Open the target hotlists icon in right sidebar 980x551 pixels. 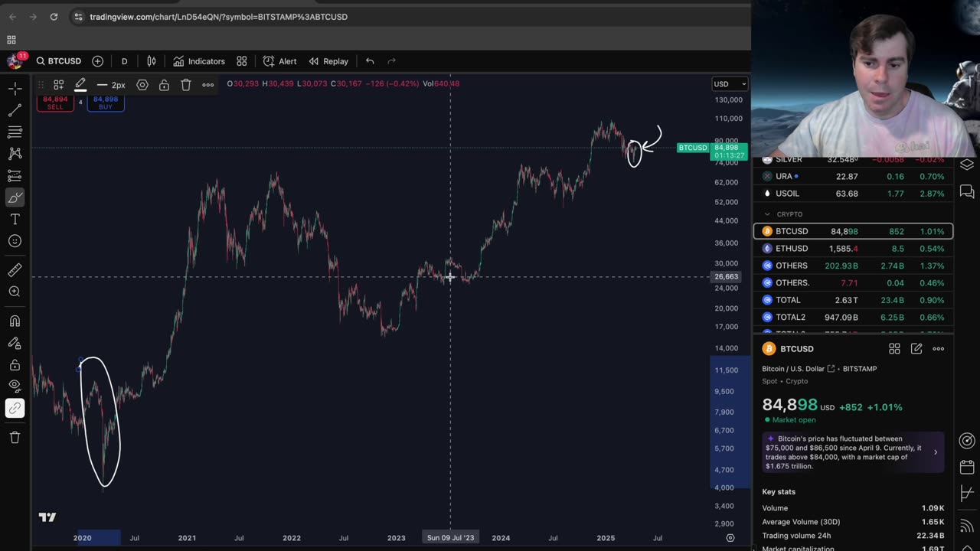pos(967,440)
